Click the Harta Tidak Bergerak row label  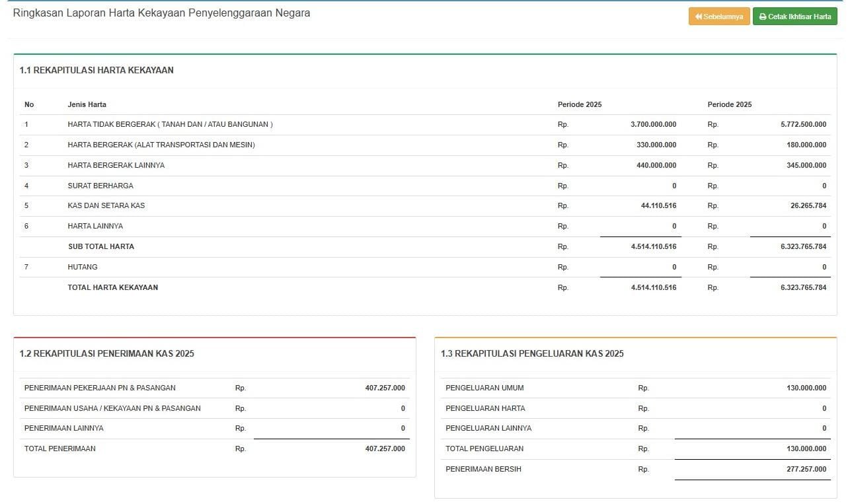(170, 124)
